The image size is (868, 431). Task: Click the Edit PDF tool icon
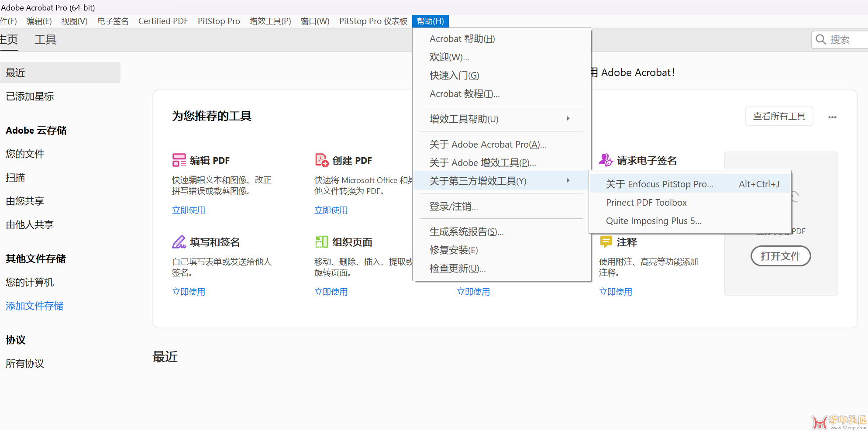click(x=179, y=160)
